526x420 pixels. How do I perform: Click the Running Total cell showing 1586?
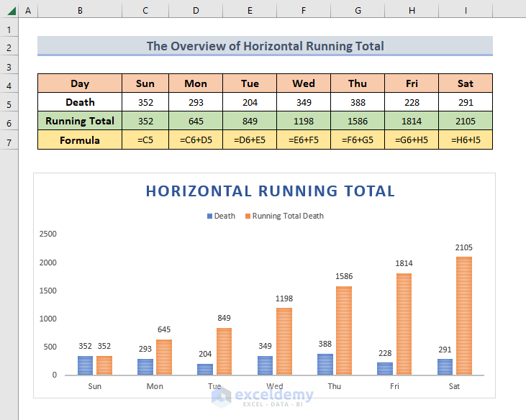pyautogui.click(x=358, y=121)
